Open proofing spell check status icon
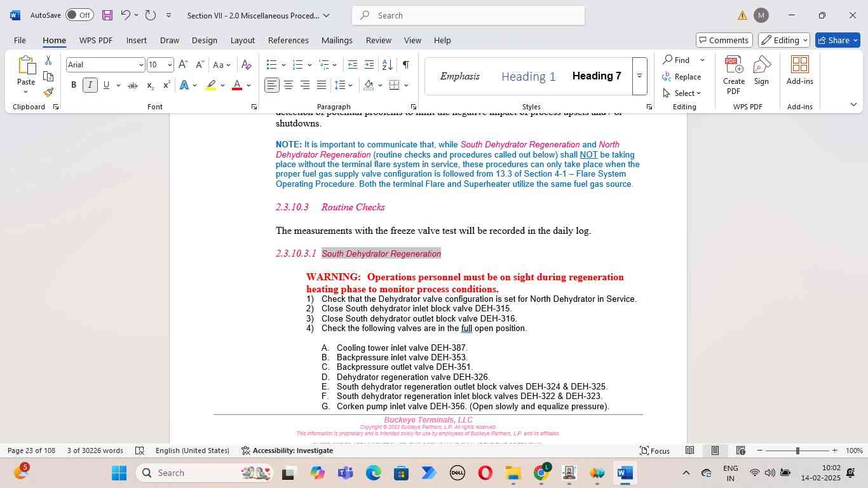 pyautogui.click(x=140, y=451)
